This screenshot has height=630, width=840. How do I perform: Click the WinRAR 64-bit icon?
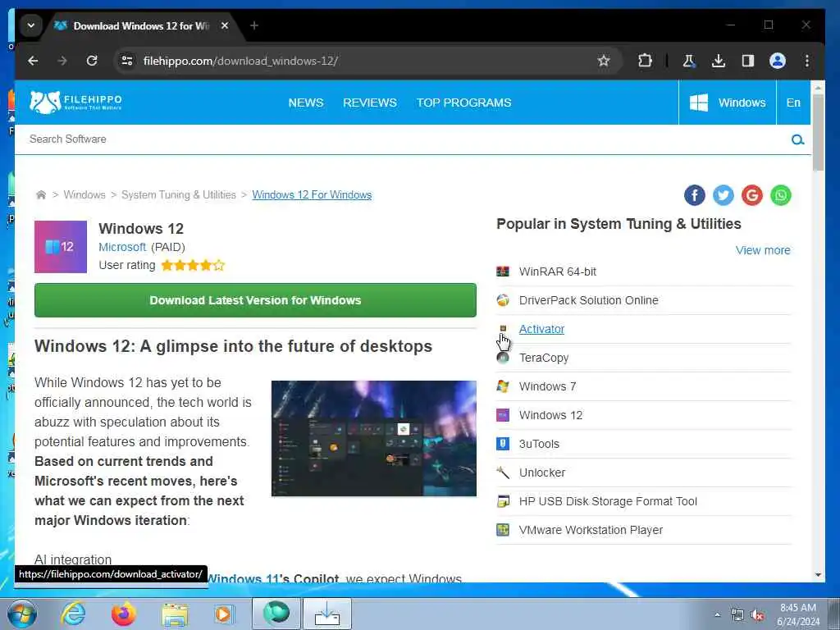click(x=503, y=272)
